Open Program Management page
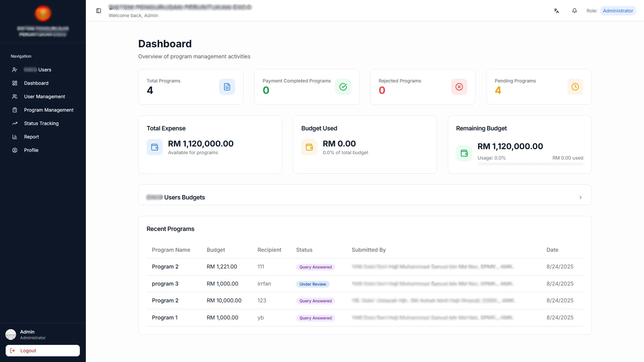Viewport: 644px width, 362px height. coord(43,110)
